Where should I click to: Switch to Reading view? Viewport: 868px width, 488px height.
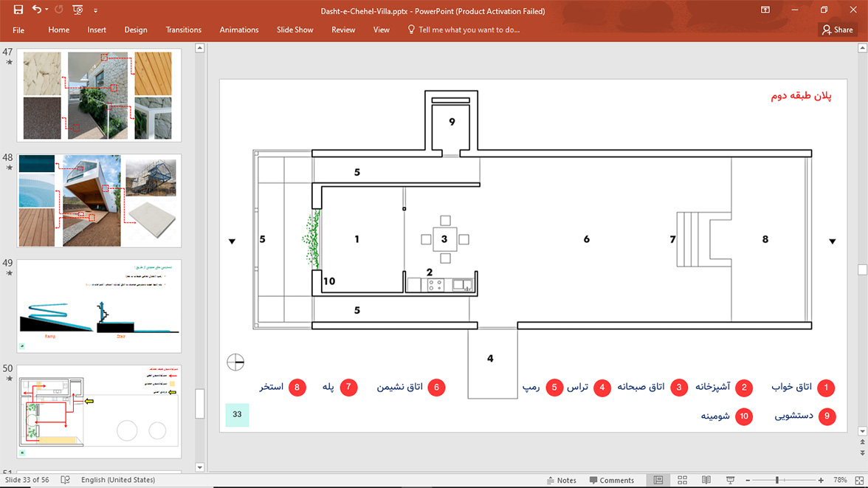point(706,480)
